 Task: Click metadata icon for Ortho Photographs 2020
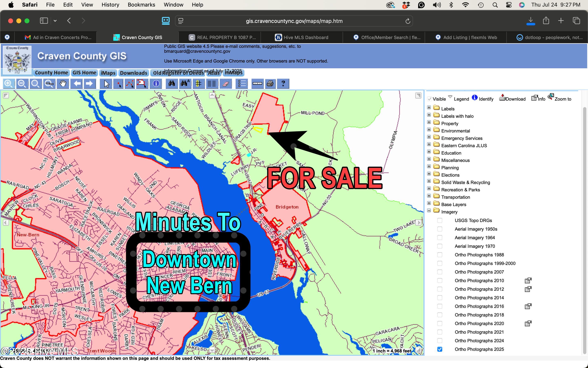(528, 323)
